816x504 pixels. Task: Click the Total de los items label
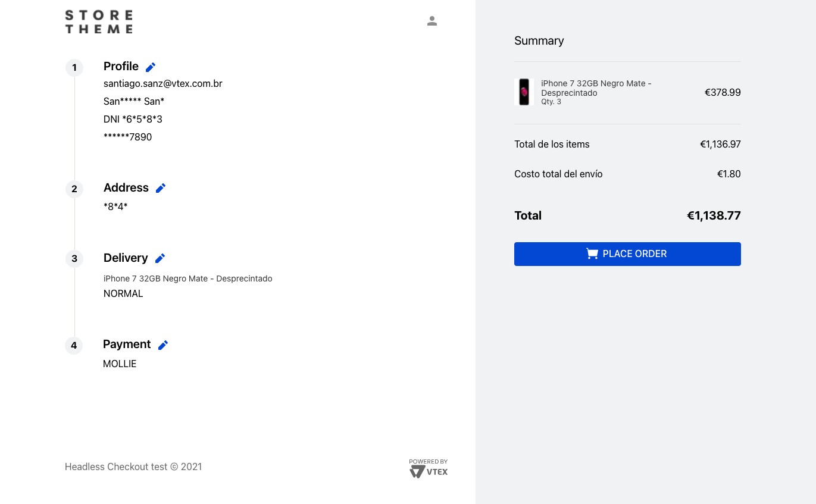coord(552,144)
